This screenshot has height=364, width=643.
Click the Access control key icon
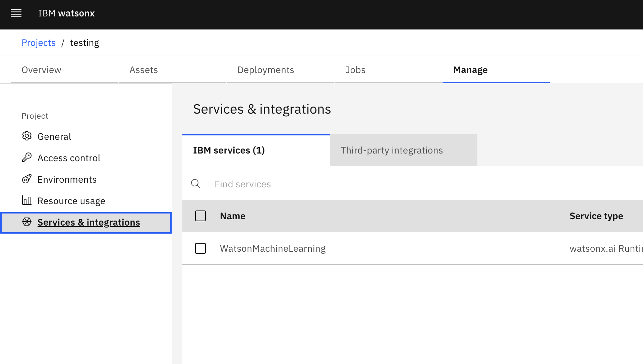27,158
